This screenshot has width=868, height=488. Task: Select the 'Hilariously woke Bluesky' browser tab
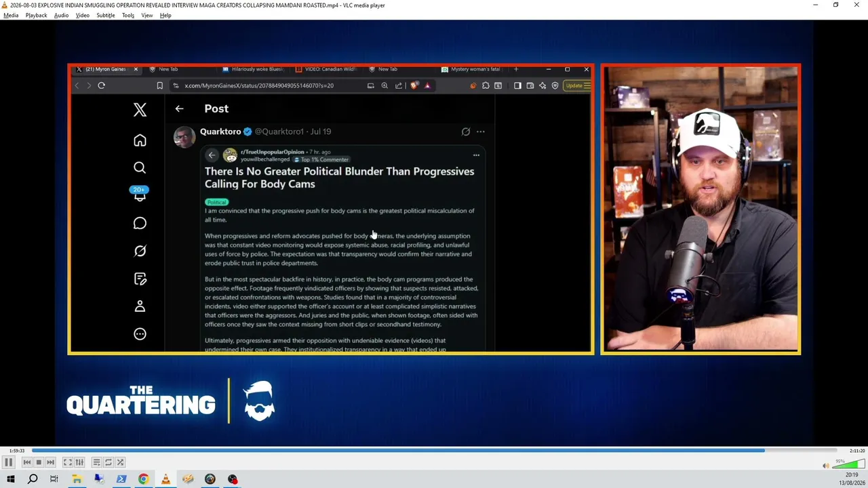pos(254,69)
